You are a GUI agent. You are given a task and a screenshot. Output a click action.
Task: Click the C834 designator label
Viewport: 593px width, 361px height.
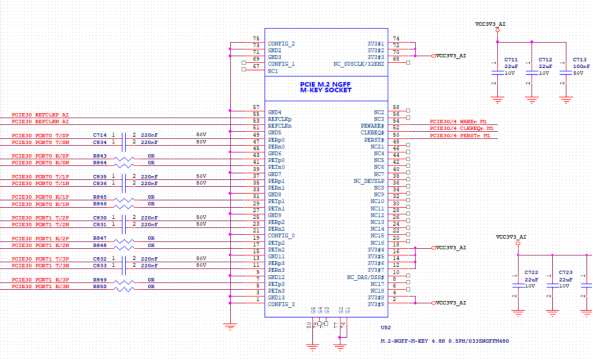(x=99, y=142)
